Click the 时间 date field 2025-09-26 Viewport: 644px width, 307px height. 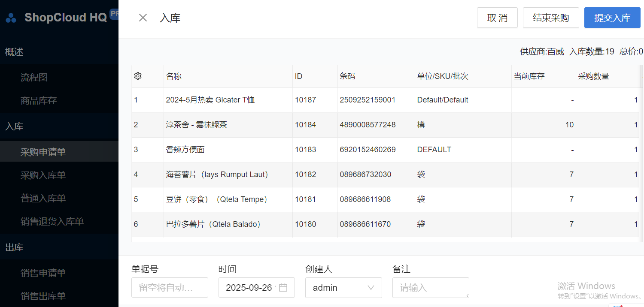click(x=257, y=288)
